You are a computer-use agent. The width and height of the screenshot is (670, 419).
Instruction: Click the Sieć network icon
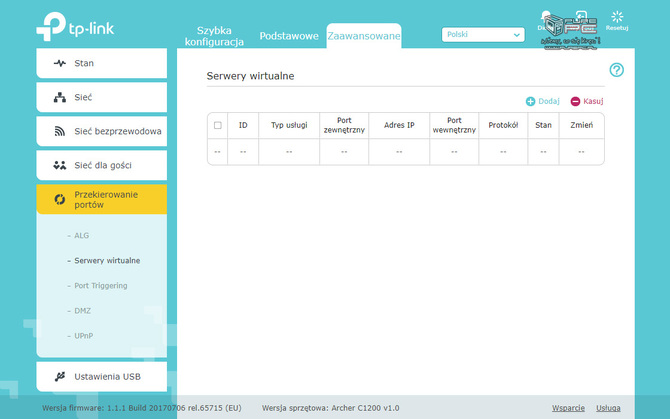point(60,97)
